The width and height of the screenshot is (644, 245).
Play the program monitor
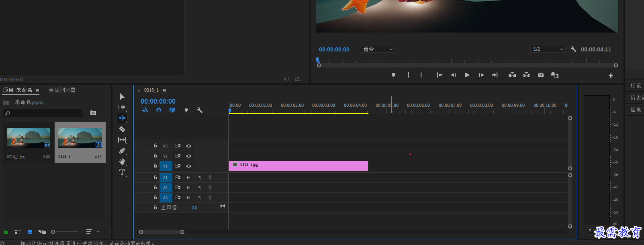coord(467,75)
